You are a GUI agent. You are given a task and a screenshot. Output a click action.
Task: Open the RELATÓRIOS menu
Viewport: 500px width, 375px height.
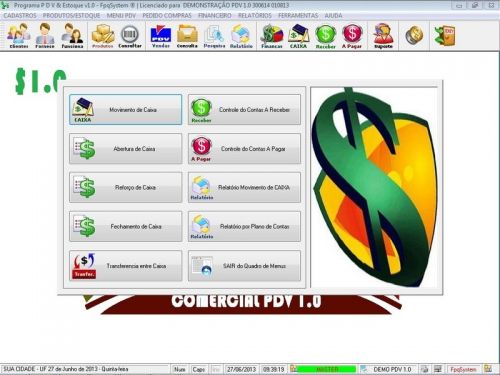pos(255,15)
